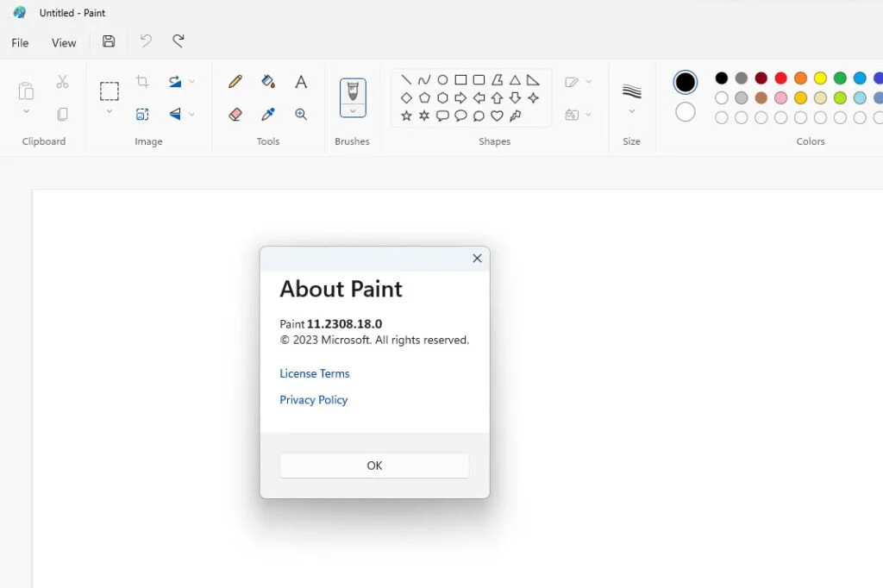Screen dimensions: 883x588
Task: Select the Diamond shape
Action: 406,98
